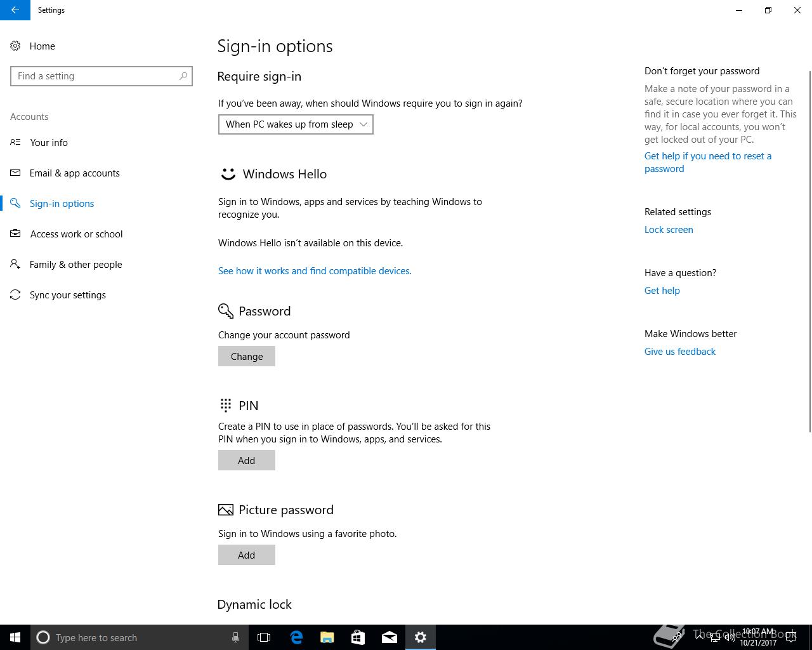This screenshot has height=650, width=812.
Task: Launch Microsoft Edge from taskbar
Action: pos(296,637)
